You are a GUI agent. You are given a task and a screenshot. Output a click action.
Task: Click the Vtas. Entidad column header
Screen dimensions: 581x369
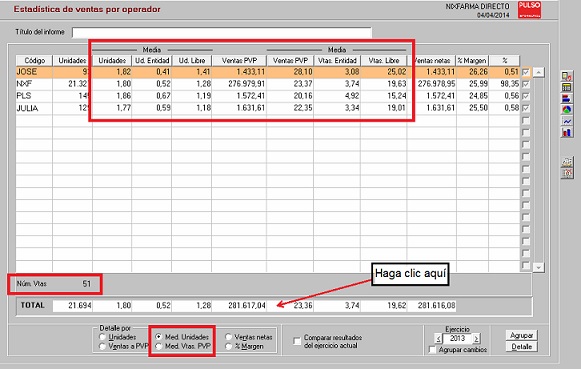click(x=337, y=60)
